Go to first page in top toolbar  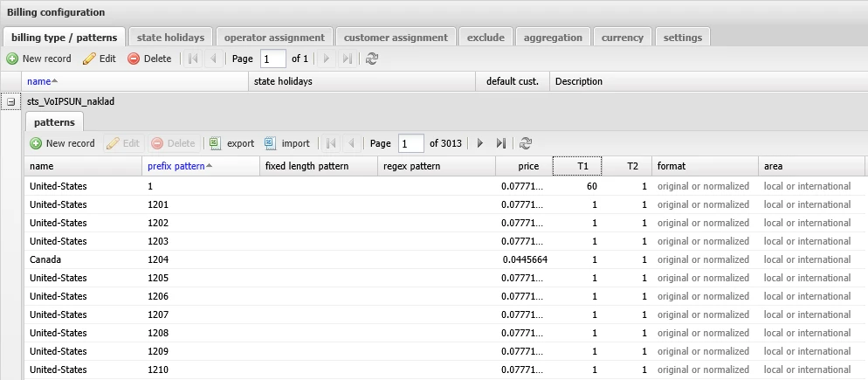pyautogui.click(x=193, y=59)
